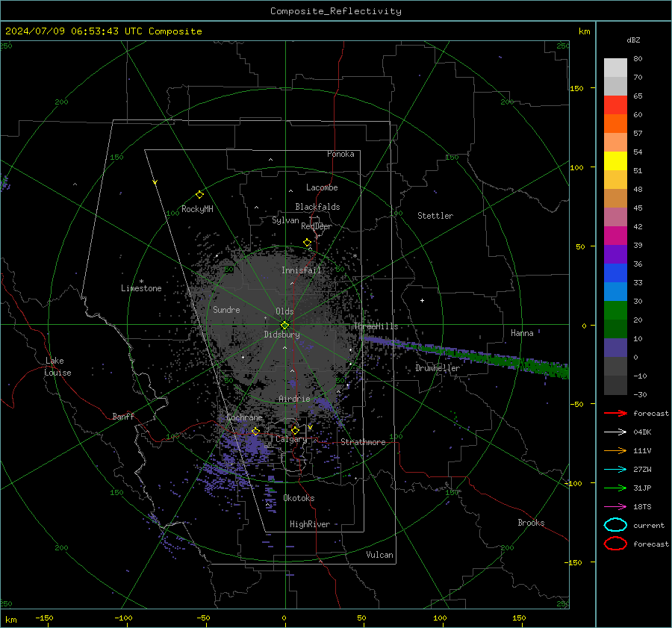The width and height of the screenshot is (672, 628).
Task: Click the yellow diamond marker near RedDeer
Action: [x=307, y=243]
